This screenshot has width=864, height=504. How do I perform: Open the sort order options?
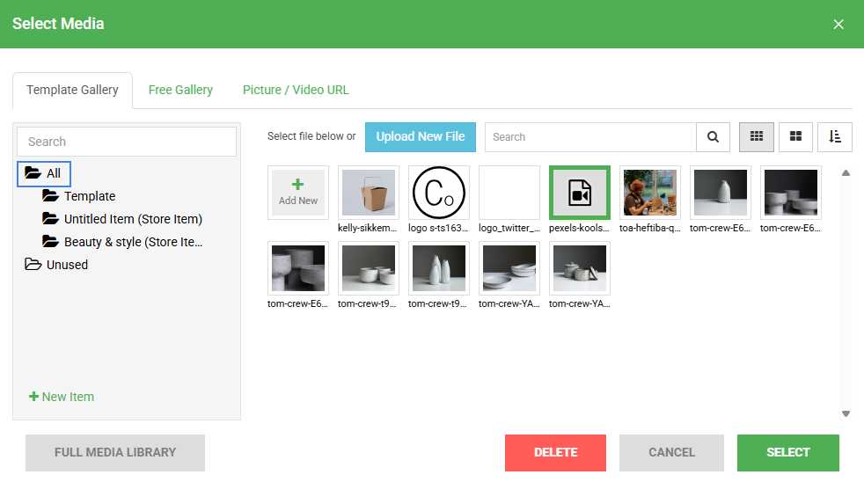click(834, 137)
